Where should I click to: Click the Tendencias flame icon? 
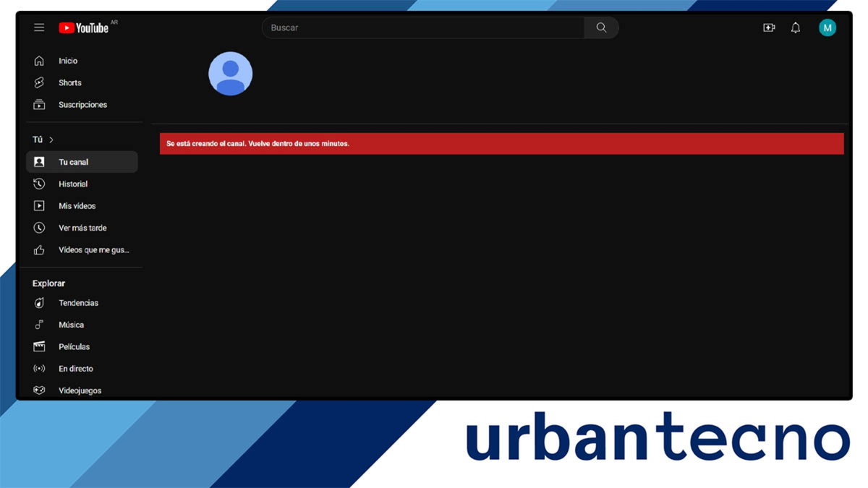(x=39, y=303)
